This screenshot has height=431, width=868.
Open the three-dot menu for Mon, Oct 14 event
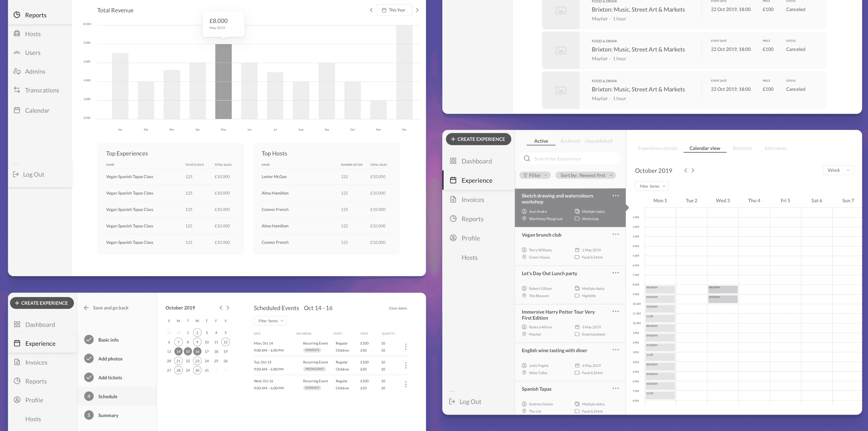[x=406, y=347]
